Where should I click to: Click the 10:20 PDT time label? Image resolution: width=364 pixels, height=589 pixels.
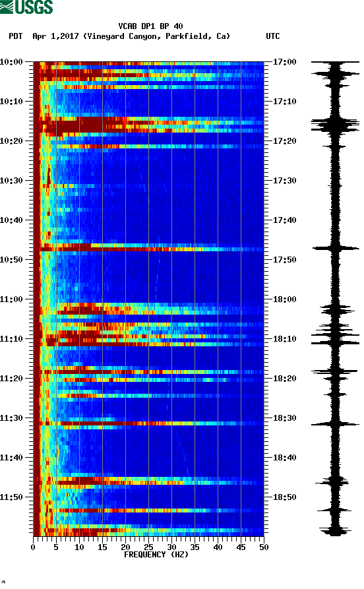[x=11, y=141]
